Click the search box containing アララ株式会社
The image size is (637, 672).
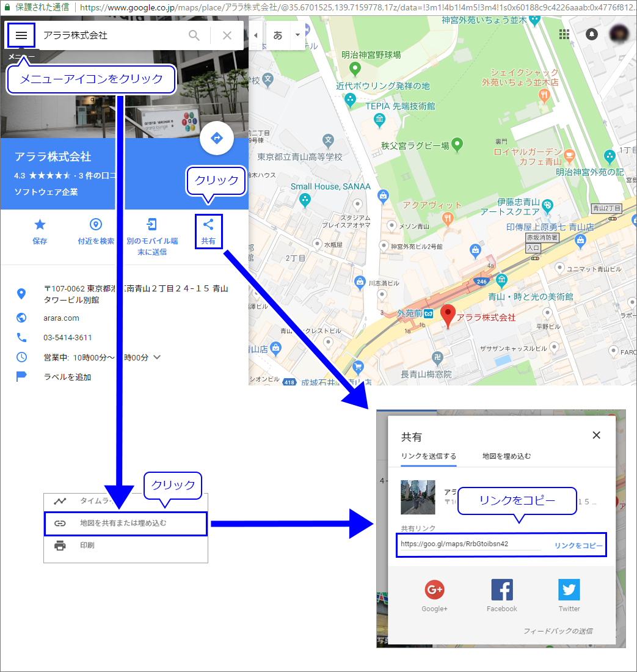click(111, 35)
